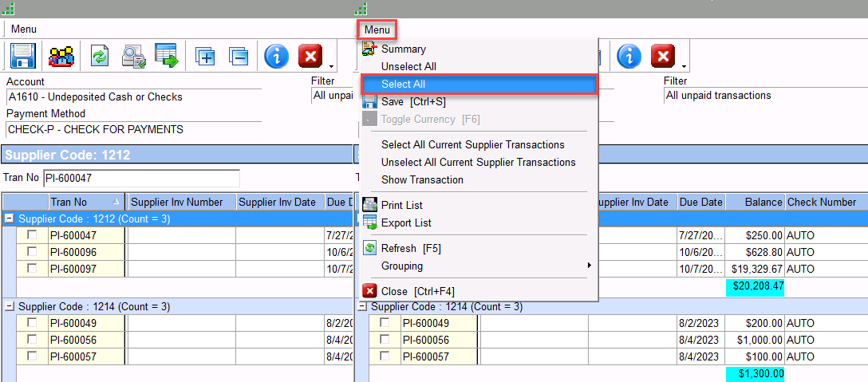Click the Print List toolbar icon
Screen dimensions: 868x382
132,57
